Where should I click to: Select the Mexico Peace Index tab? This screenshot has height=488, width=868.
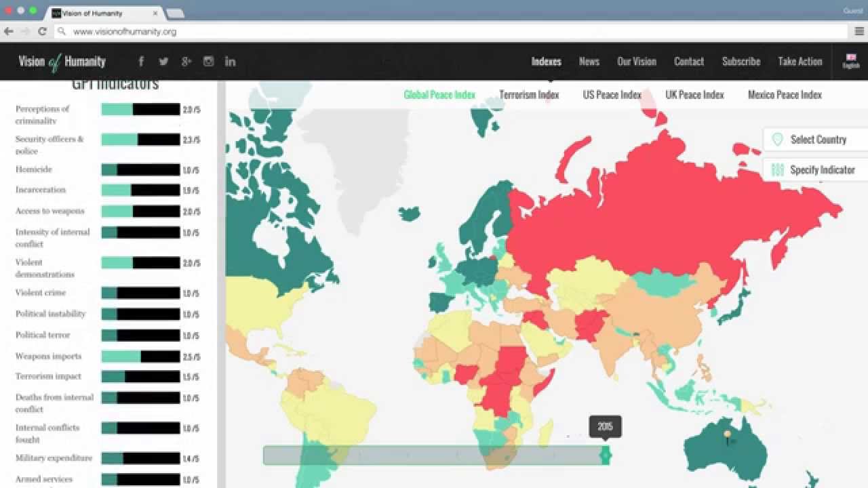(x=785, y=95)
